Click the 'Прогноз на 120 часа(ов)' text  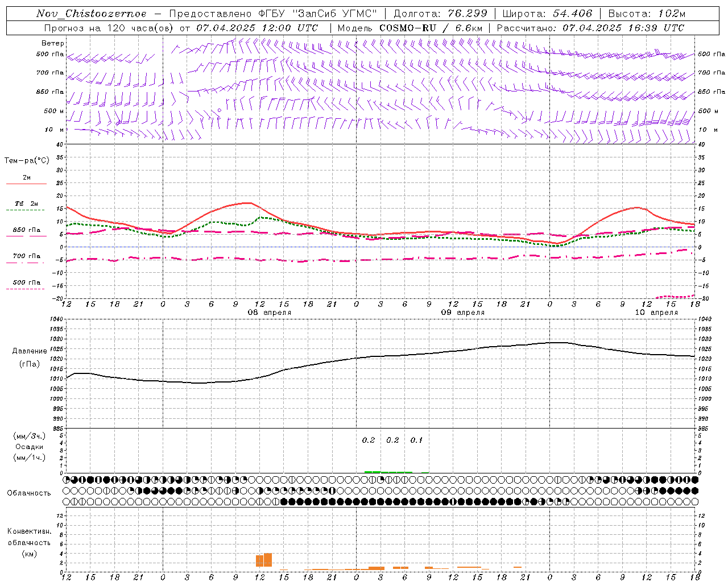(110, 28)
